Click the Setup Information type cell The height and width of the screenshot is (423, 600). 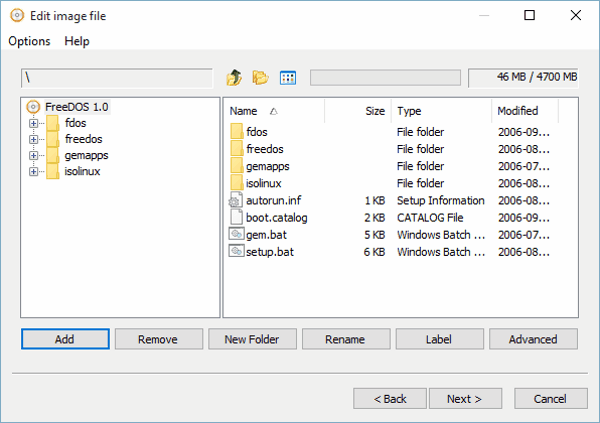click(440, 200)
